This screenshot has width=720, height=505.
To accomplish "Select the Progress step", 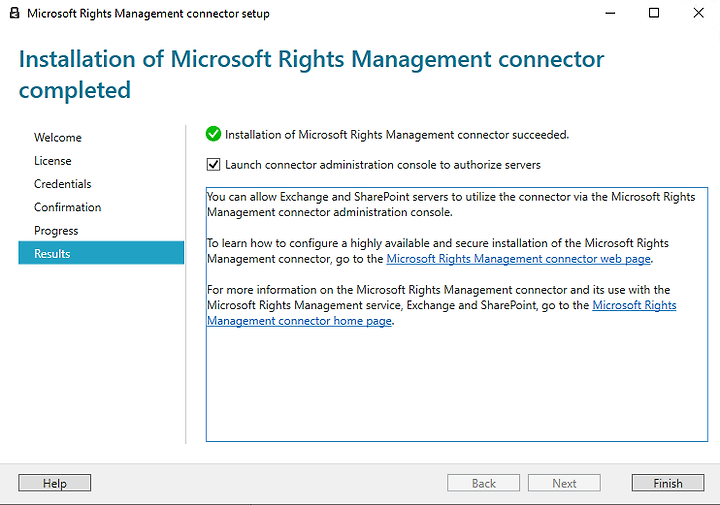I will coord(56,230).
